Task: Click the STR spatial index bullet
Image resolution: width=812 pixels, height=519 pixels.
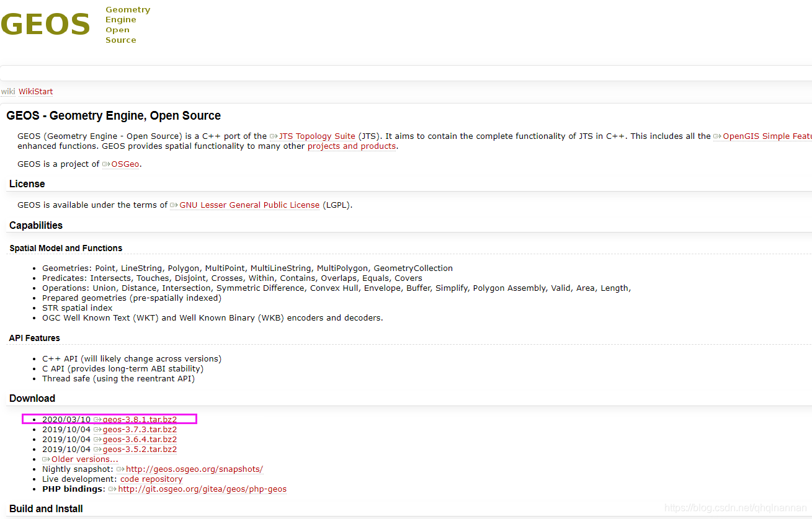Action: pyautogui.click(x=78, y=308)
